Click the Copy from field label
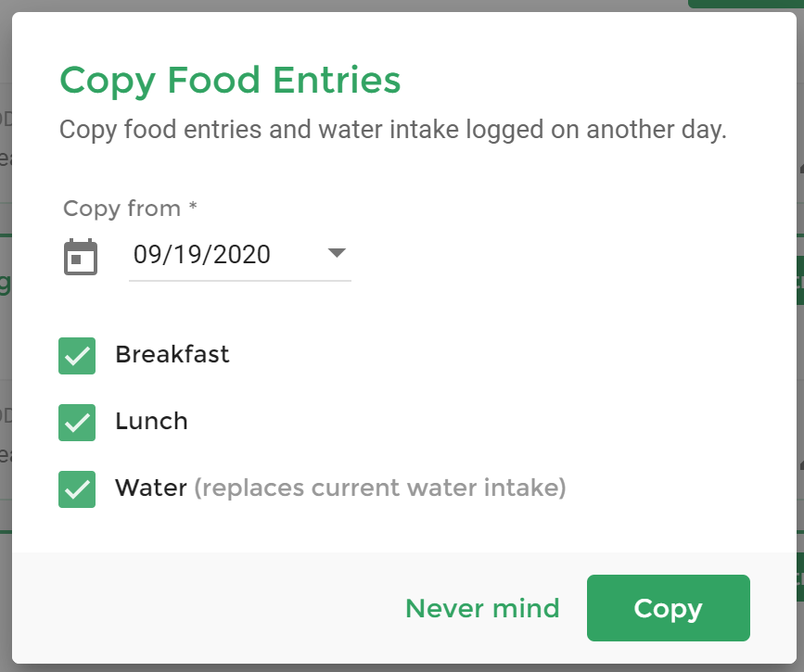 [122, 209]
